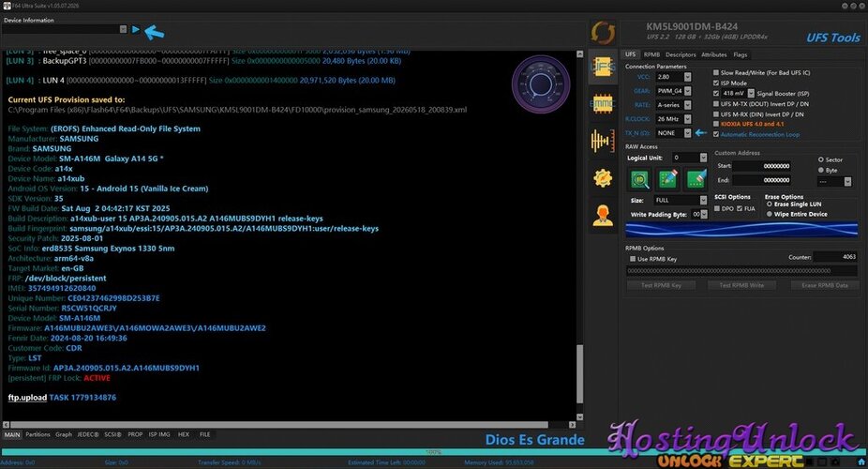This screenshot has height=469, width=868.
Task: Switch to the Graph bottom tab
Action: (x=64, y=434)
